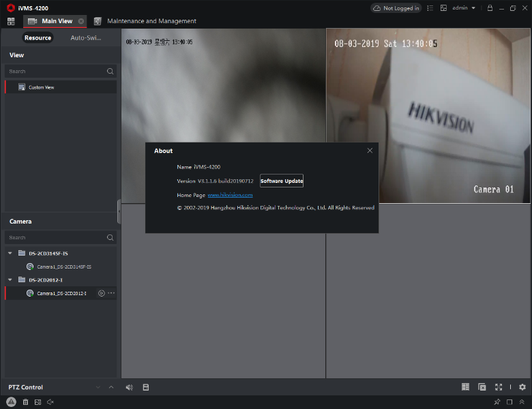Open the alarm warning icon in the status bar

pos(11,402)
